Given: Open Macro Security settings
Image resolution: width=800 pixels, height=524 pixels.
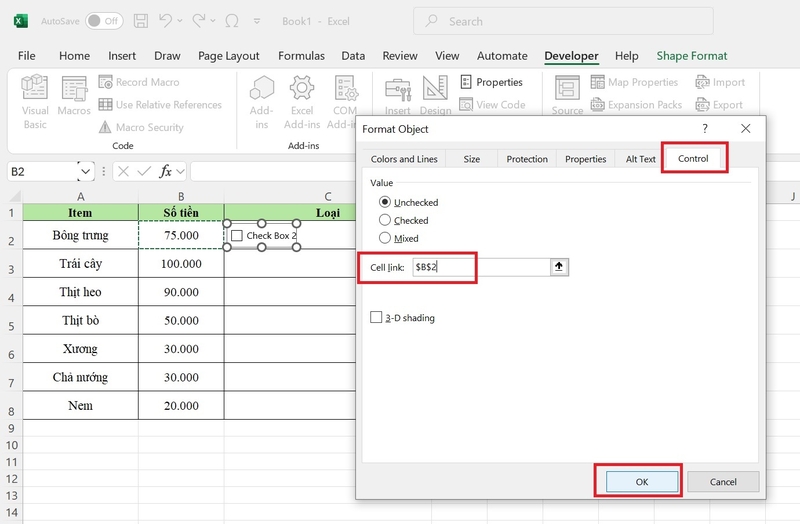Looking at the screenshot, I should (141, 127).
